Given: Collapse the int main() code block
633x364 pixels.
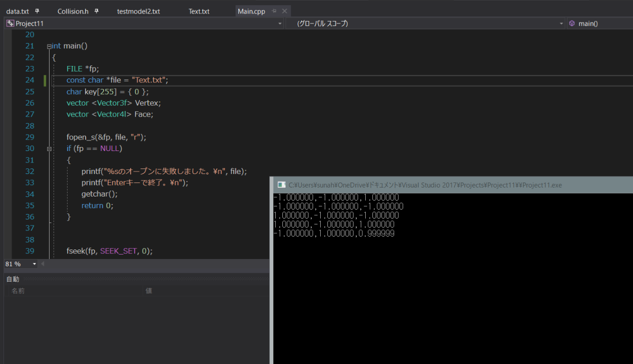Looking at the screenshot, I should click(49, 46).
